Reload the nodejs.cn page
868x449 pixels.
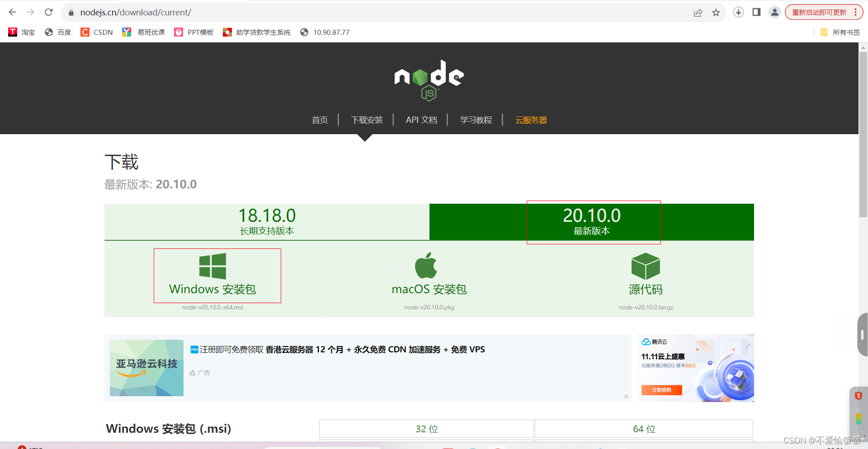(x=49, y=12)
